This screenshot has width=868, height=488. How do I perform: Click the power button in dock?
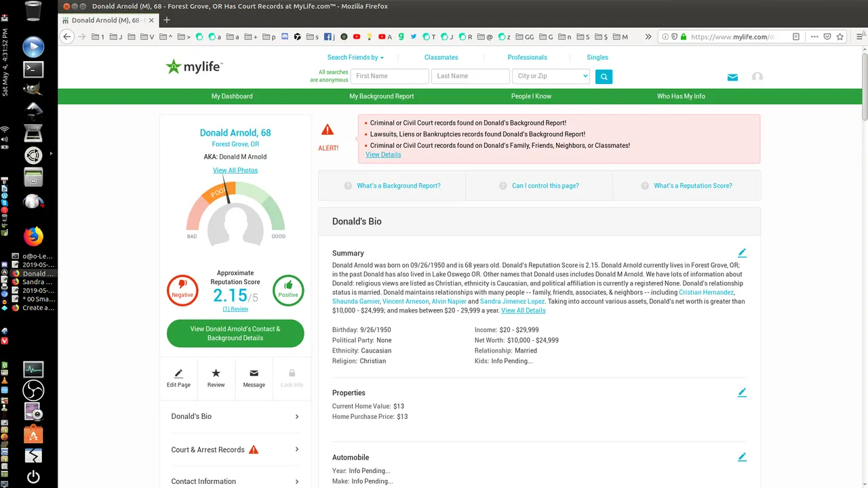coord(33,476)
